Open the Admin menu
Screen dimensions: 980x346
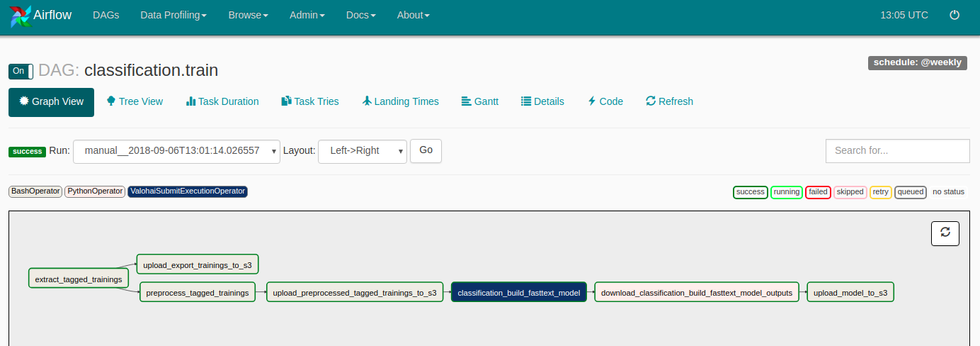pyautogui.click(x=307, y=15)
